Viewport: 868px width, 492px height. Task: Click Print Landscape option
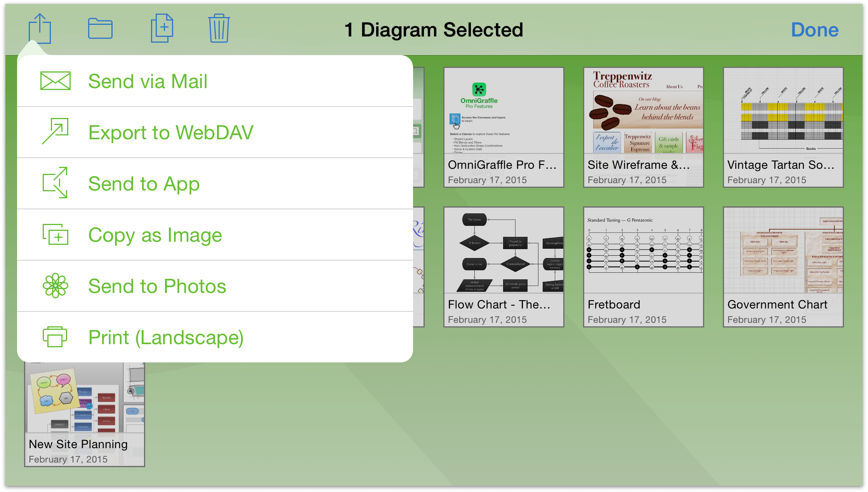coord(166,338)
